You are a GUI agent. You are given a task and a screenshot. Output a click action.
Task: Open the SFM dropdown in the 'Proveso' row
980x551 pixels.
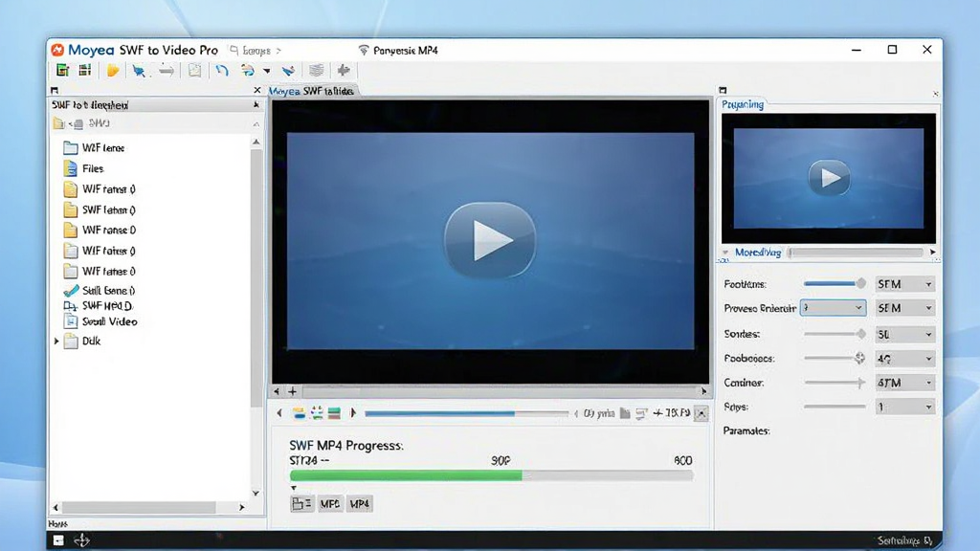click(904, 308)
